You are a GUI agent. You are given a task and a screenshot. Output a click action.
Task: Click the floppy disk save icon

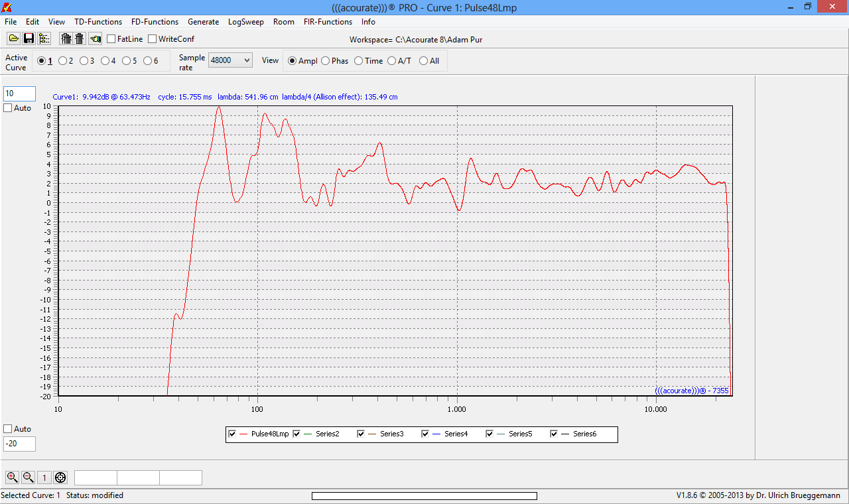29,39
